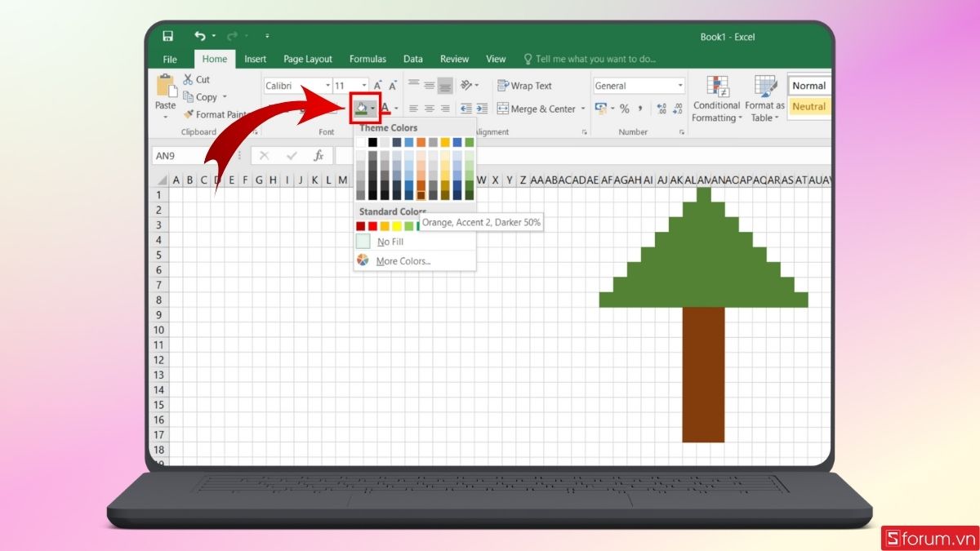Switch to the Page Layout tab

308,59
